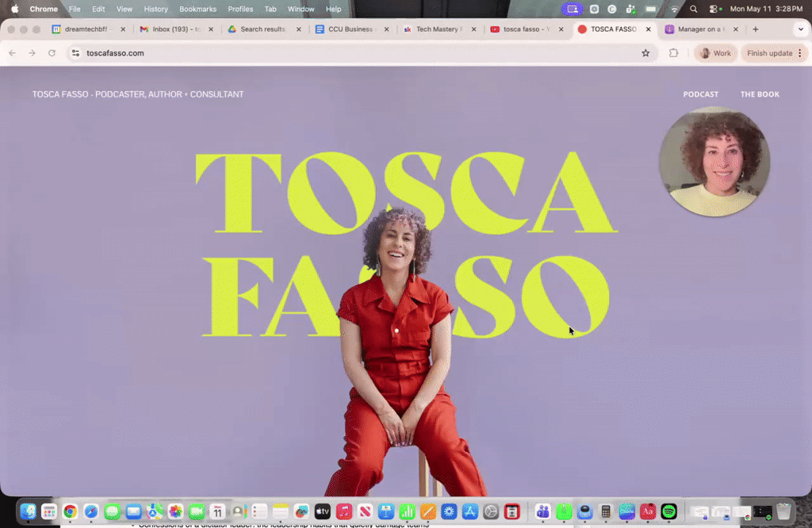Open Mail from the dock

point(133,512)
